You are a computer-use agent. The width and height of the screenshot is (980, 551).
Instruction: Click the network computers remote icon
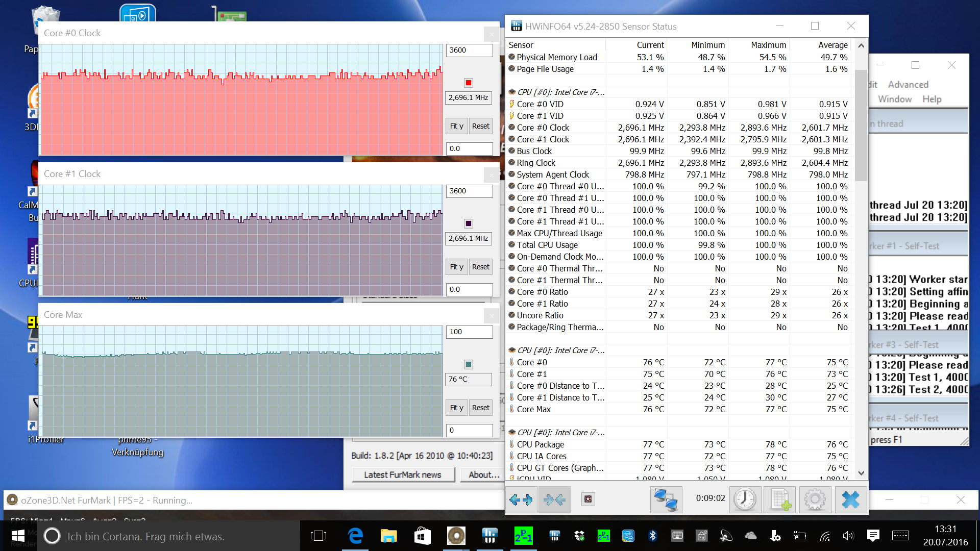click(666, 499)
